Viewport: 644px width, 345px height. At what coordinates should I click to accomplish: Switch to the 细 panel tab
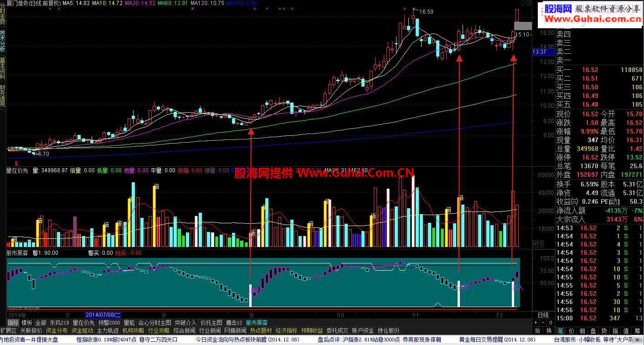pyautogui.click(x=582, y=330)
